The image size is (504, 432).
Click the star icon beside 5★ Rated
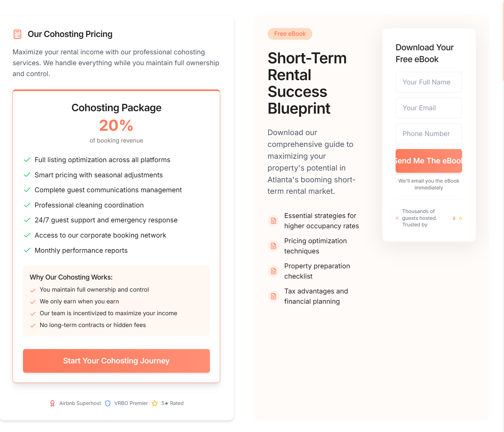(155, 403)
